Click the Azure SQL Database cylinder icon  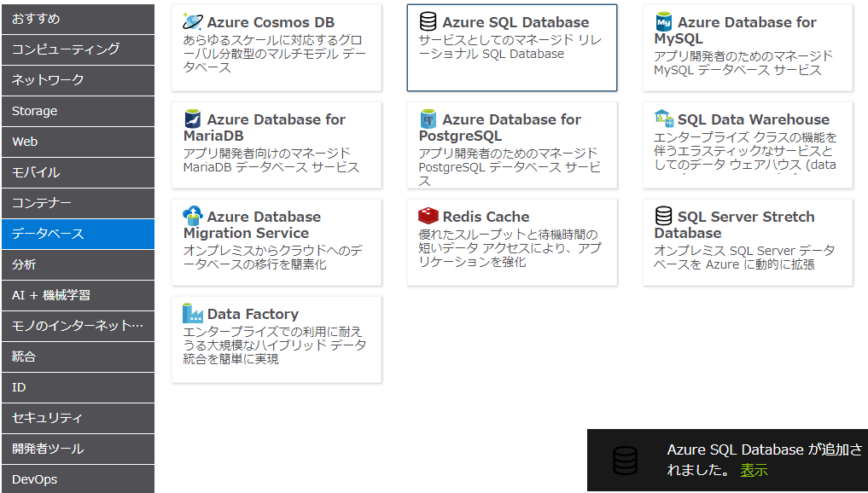(428, 22)
